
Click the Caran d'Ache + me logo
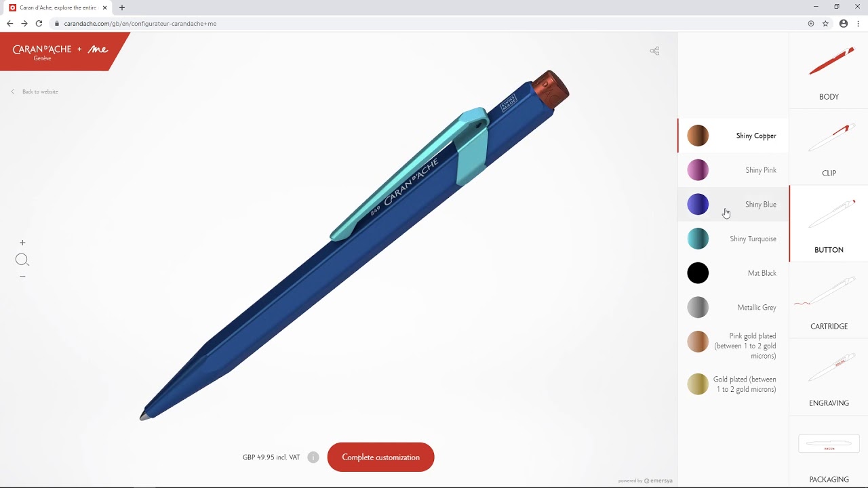60,52
